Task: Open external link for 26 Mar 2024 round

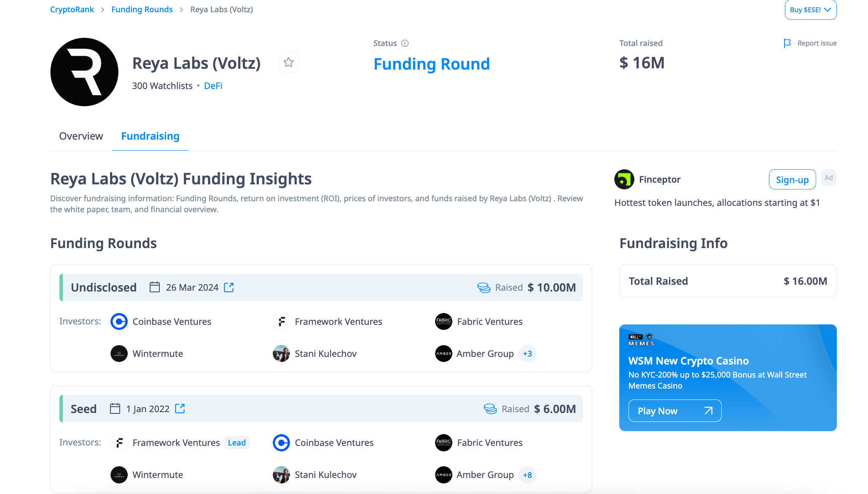Action: click(x=229, y=287)
